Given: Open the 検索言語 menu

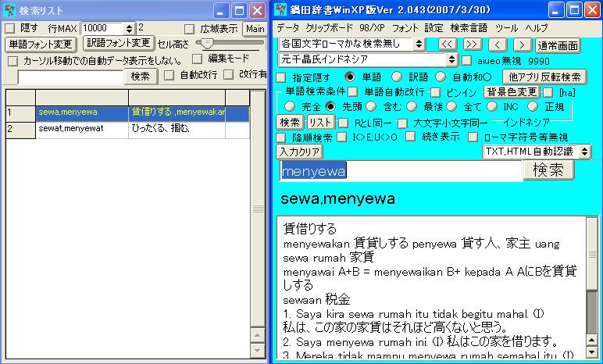Looking at the screenshot, I should coord(469,27).
